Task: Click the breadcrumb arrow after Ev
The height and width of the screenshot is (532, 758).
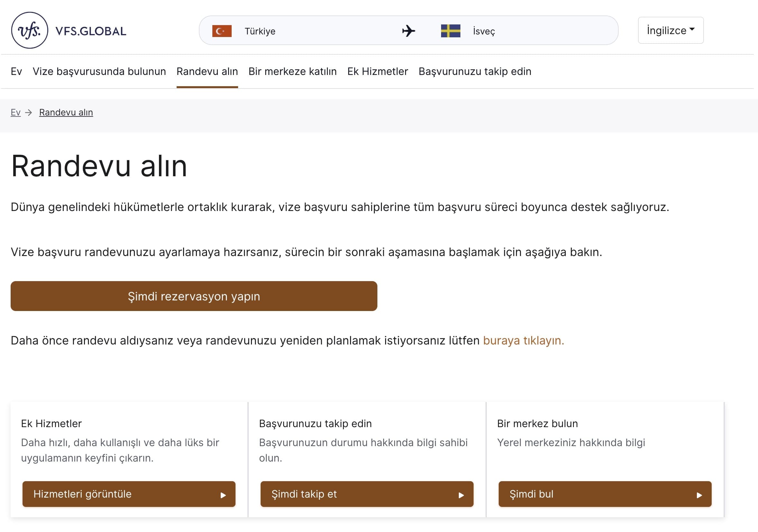Action: coord(29,112)
